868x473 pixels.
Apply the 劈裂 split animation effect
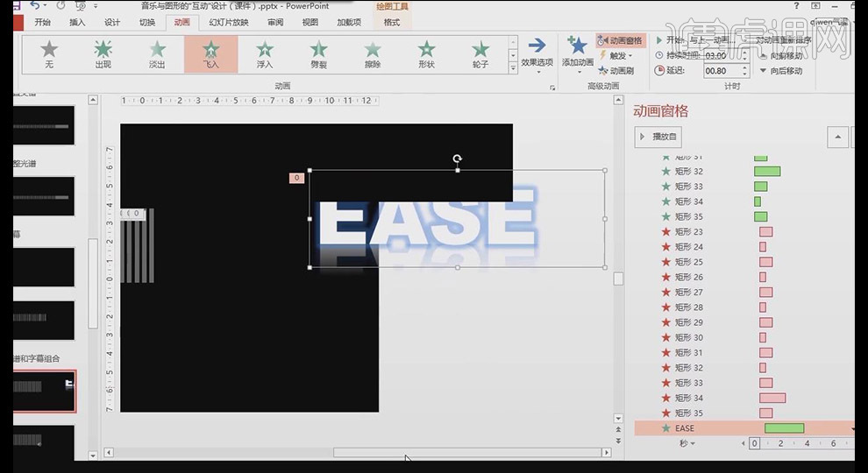coord(318,53)
